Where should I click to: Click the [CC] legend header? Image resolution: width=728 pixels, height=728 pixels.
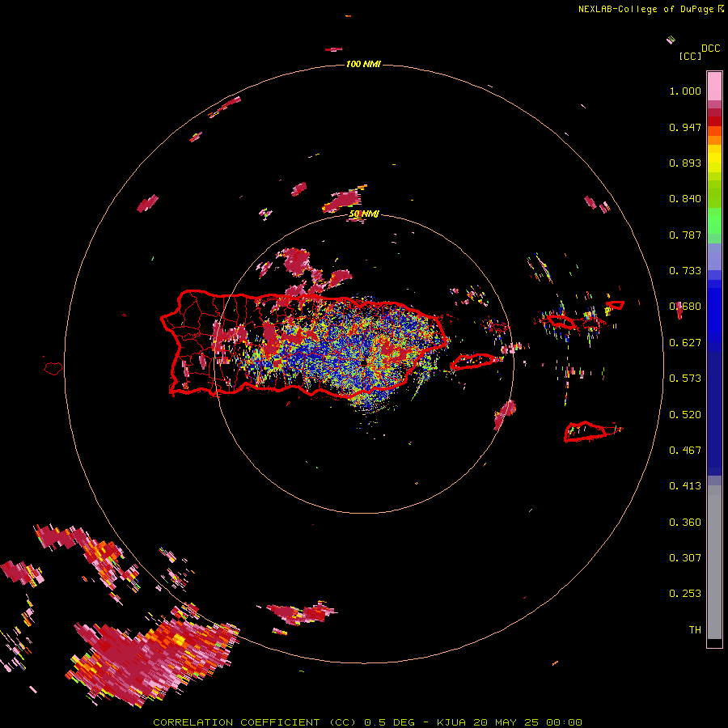tap(690, 56)
